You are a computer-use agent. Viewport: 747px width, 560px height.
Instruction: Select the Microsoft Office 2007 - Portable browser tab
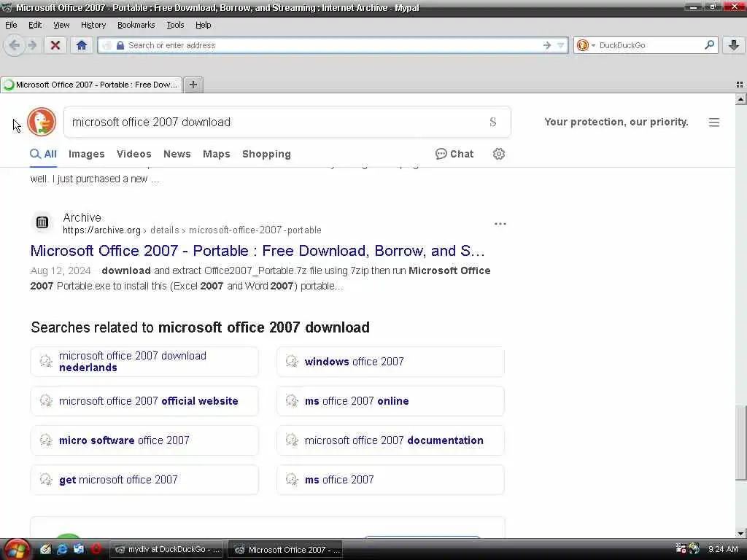pos(91,85)
